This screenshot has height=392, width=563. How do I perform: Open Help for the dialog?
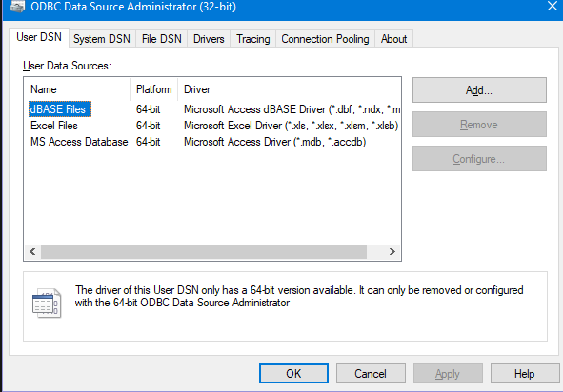525,374
